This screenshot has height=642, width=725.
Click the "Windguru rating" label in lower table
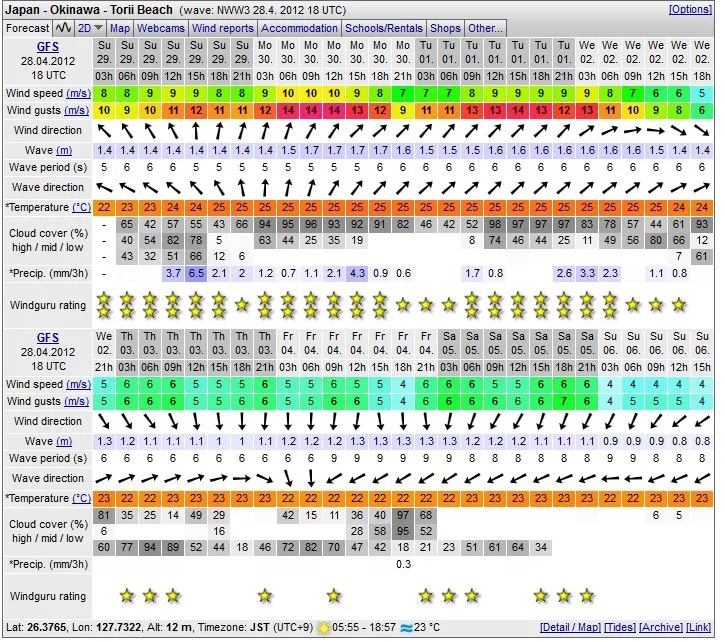[48, 597]
